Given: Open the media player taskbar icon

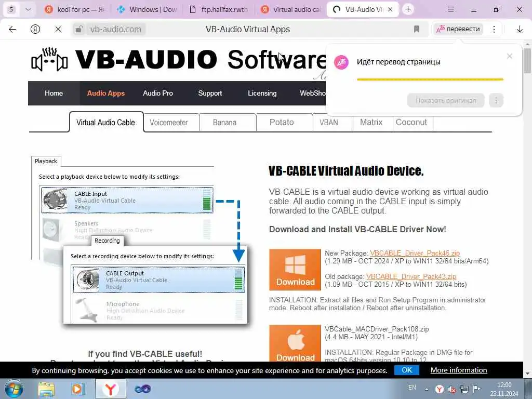Looking at the screenshot, I should click(x=77, y=389).
